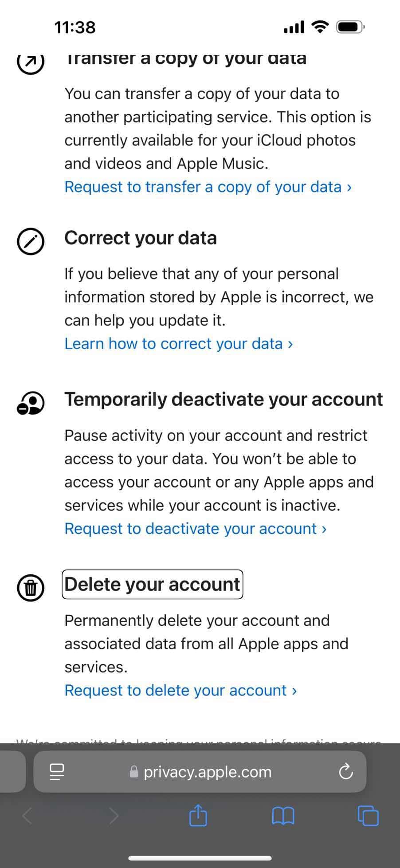Open Reader view options in the address bar

pos(57,771)
